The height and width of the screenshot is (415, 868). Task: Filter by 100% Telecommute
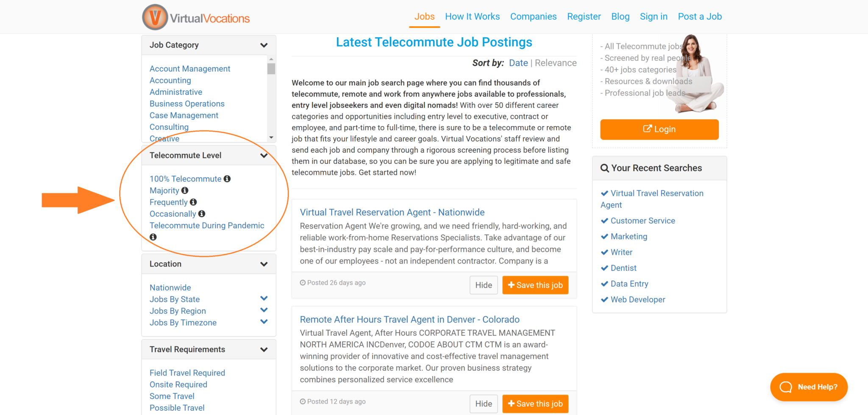pyautogui.click(x=185, y=179)
